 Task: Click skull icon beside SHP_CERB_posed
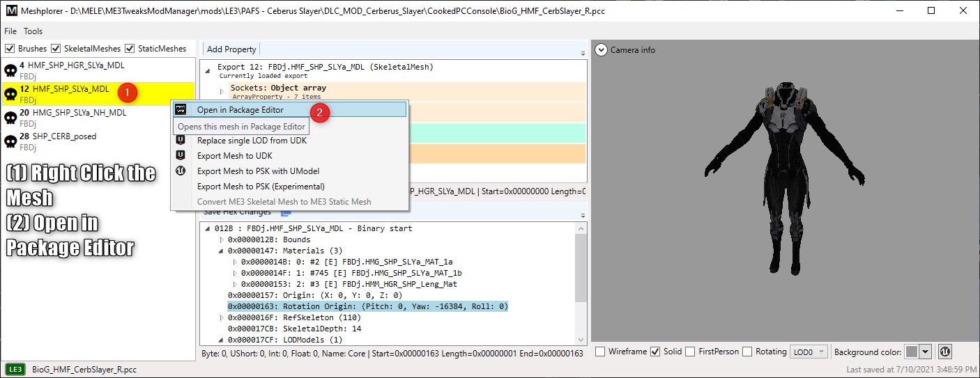pyautogui.click(x=10, y=141)
